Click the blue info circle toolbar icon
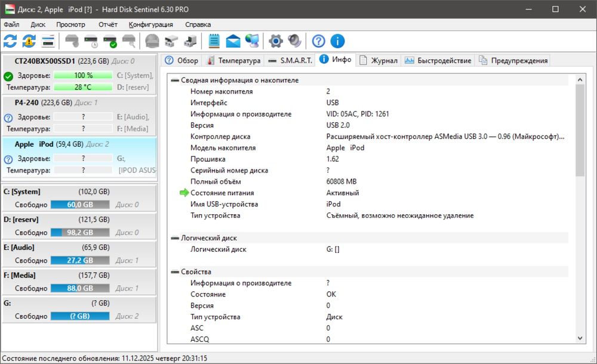 [338, 41]
